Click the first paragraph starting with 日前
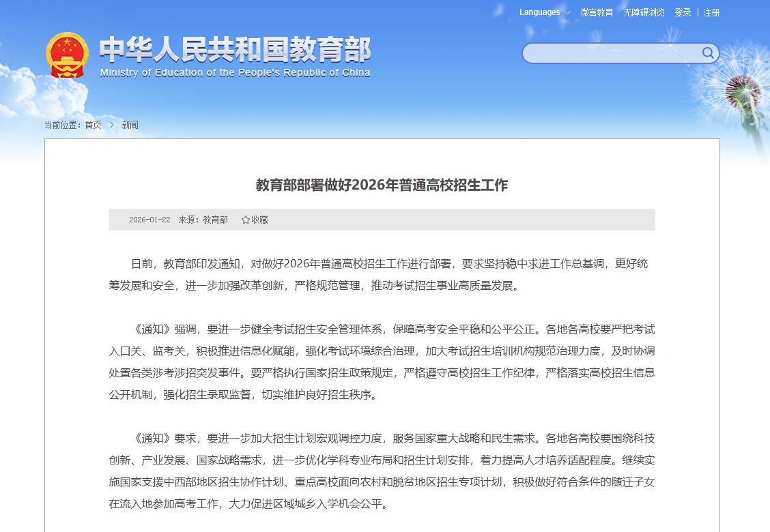The width and height of the screenshot is (770, 532). [x=382, y=274]
